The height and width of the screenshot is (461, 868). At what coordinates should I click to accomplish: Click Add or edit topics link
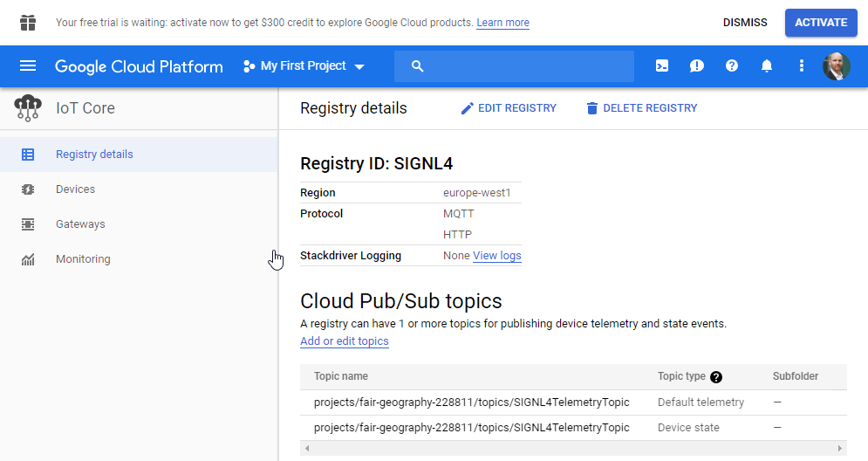tap(345, 341)
